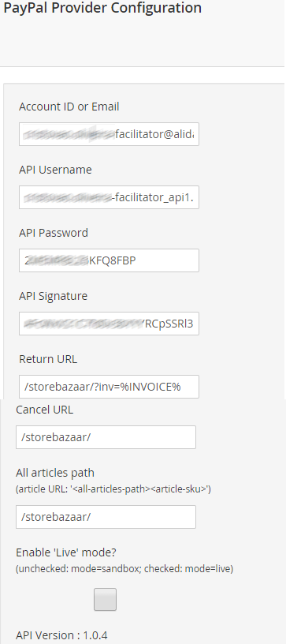Click the 'All articles path' label
Viewport: 286px width, 644px height.
[x=55, y=473]
